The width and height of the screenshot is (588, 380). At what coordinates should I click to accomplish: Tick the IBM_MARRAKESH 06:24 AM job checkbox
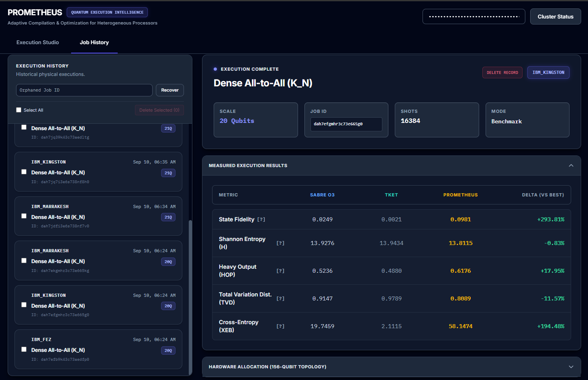(x=24, y=261)
